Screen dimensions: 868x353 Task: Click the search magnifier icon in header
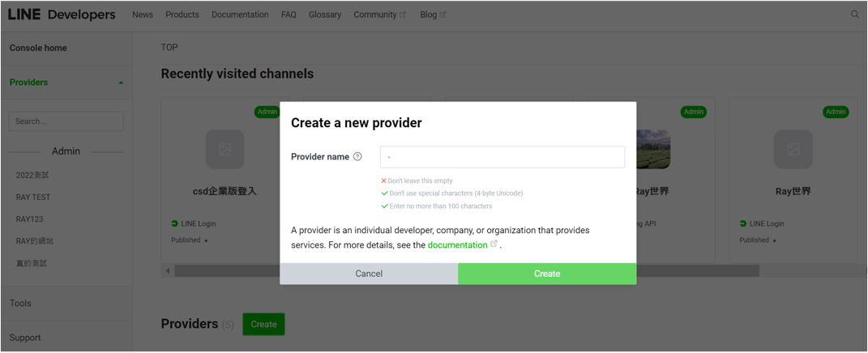point(854,15)
